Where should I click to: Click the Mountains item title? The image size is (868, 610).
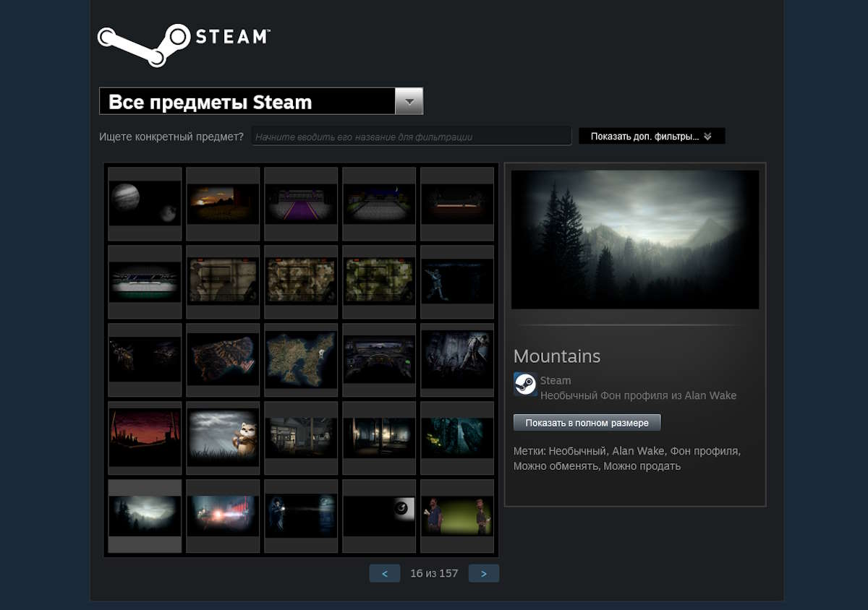coord(557,356)
